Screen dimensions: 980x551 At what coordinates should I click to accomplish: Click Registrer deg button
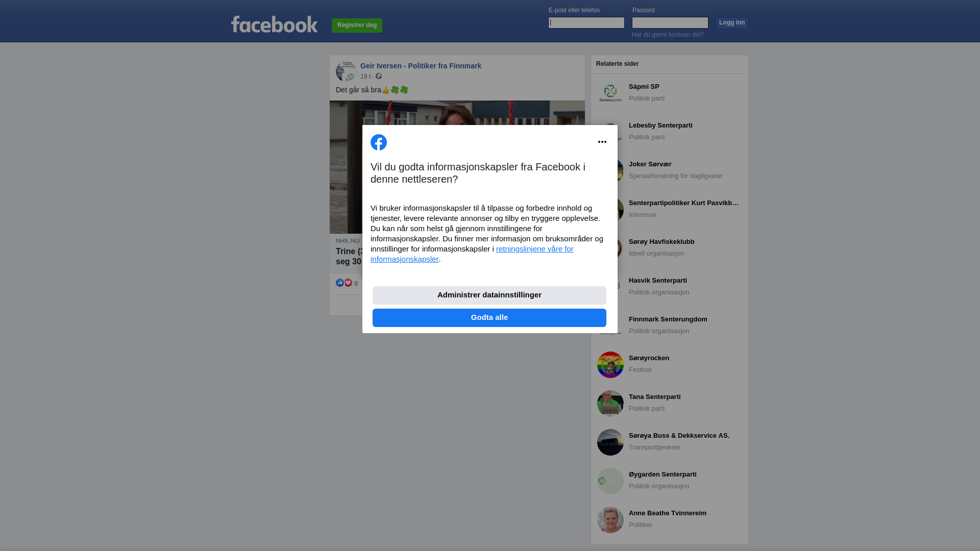[357, 25]
